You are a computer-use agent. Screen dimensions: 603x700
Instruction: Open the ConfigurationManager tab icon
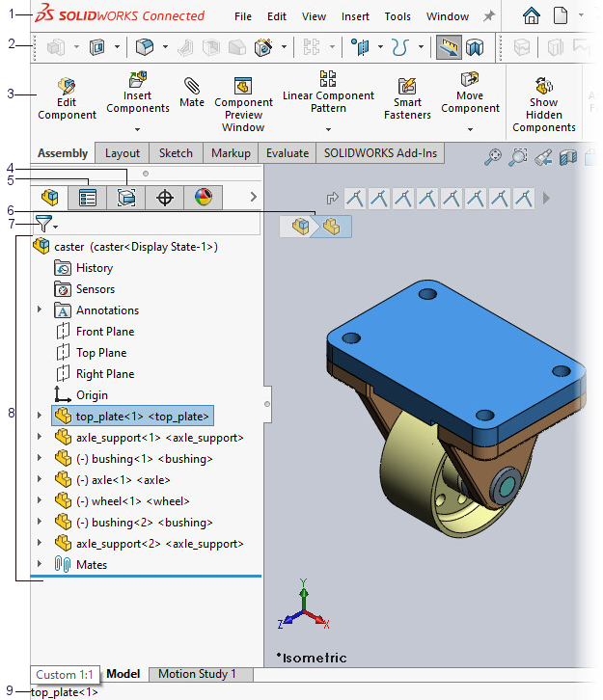[x=126, y=198]
